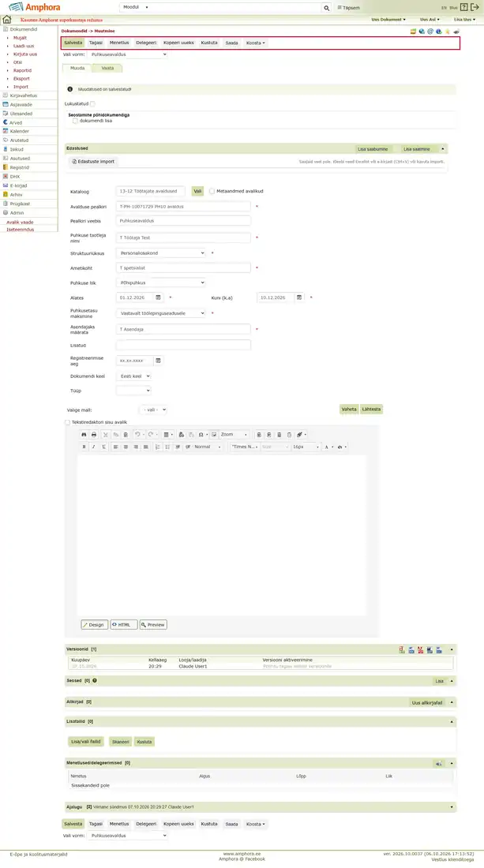Image resolution: width=484 pixels, height=868 pixels.
Task: Click the Uus allkirjafail button
Action: pyautogui.click(x=427, y=702)
